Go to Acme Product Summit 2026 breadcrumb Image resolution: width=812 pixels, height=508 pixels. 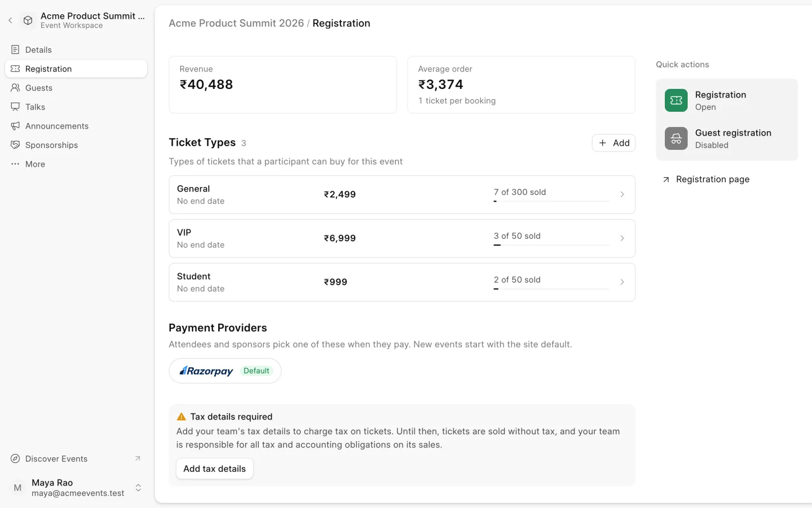coord(236,23)
